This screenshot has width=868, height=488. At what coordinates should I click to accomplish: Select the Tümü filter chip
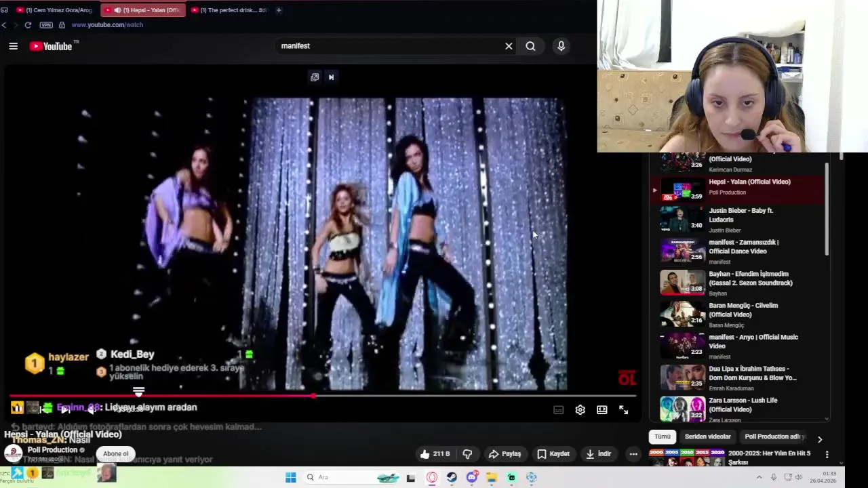tap(662, 437)
